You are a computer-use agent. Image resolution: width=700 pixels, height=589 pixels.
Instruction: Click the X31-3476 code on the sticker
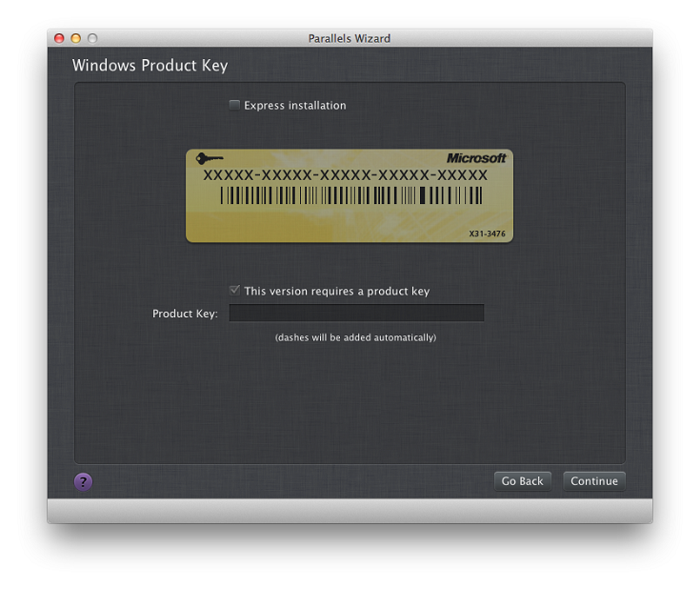coord(487,234)
